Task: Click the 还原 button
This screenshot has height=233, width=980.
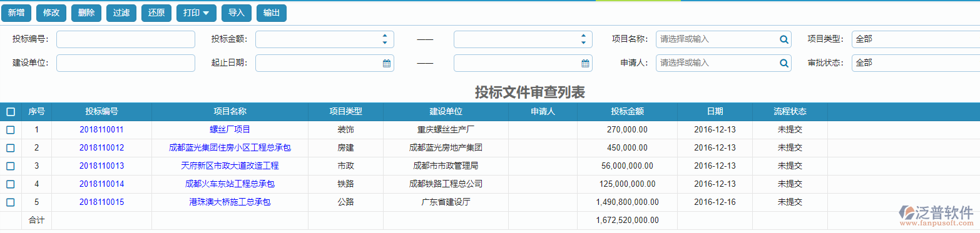Action: 156,13
